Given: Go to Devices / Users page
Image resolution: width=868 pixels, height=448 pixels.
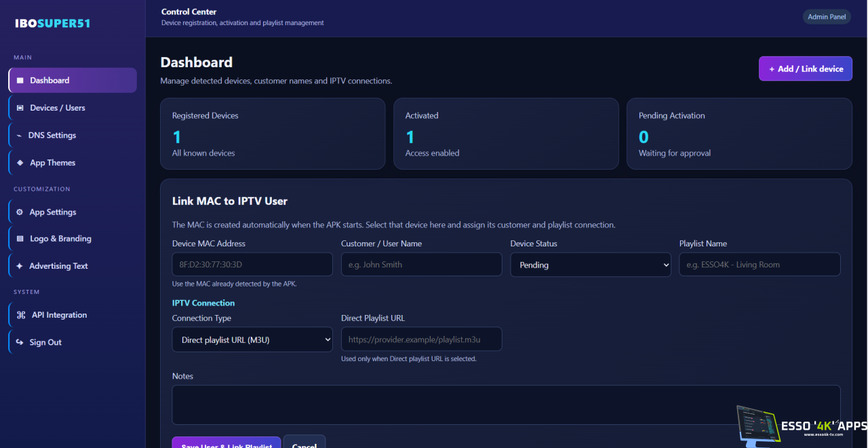Looking at the screenshot, I should tap(73, 108).
